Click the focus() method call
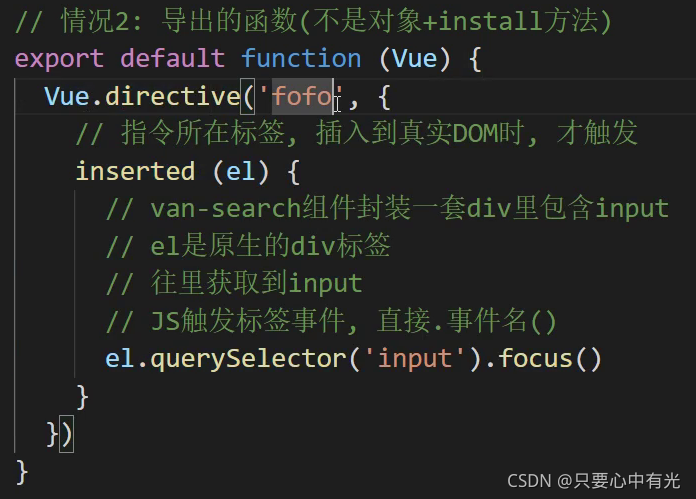Screen dimensions: 696x499 550,358
